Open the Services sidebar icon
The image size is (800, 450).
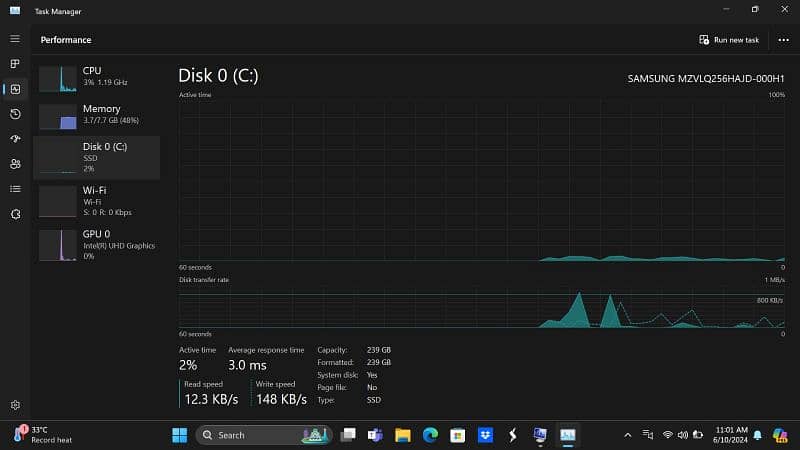pos(15,214)
